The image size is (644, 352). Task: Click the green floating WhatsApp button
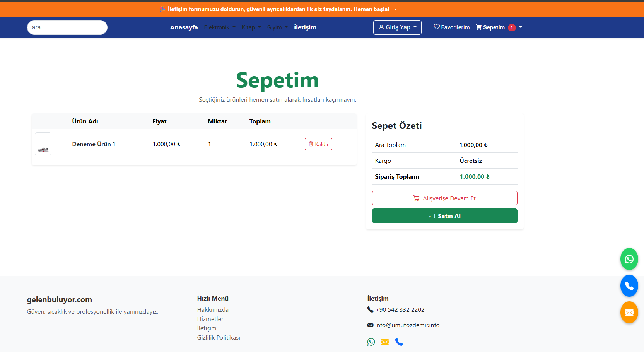click(x=629, y=259)
